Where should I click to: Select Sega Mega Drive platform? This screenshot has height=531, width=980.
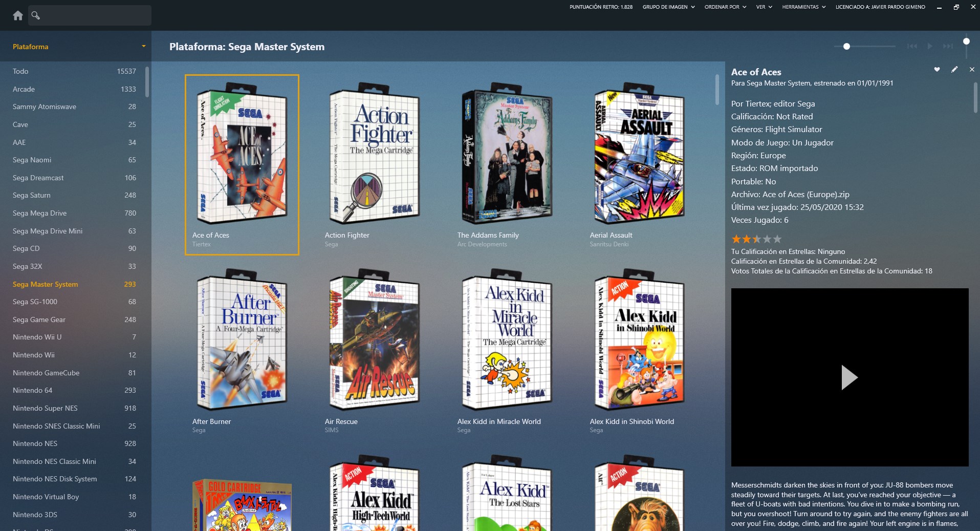(x=74, y=213)
